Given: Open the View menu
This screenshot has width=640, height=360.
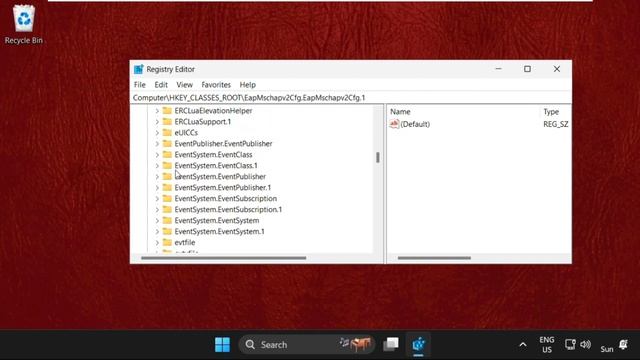Looking at the screenshot, I should 184,85.
